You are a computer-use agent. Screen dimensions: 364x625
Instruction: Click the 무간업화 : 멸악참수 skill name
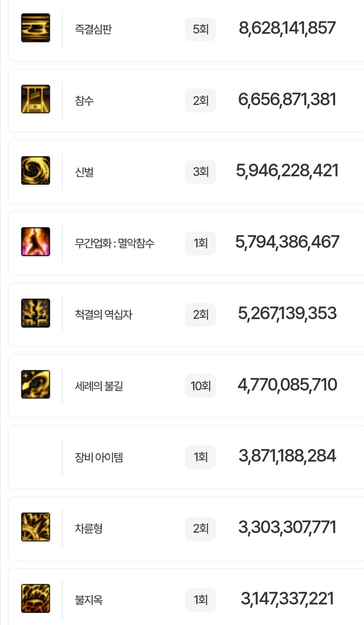(x=115, y=243)
